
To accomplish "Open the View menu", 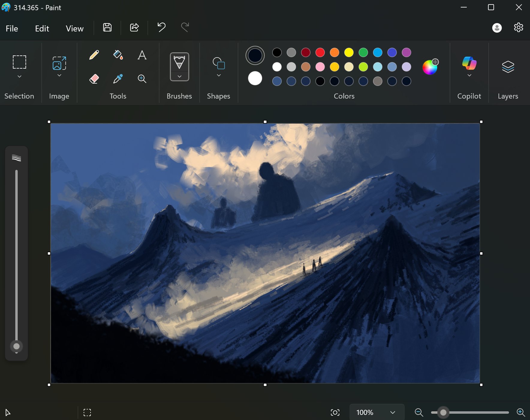I will pos(75,28).
